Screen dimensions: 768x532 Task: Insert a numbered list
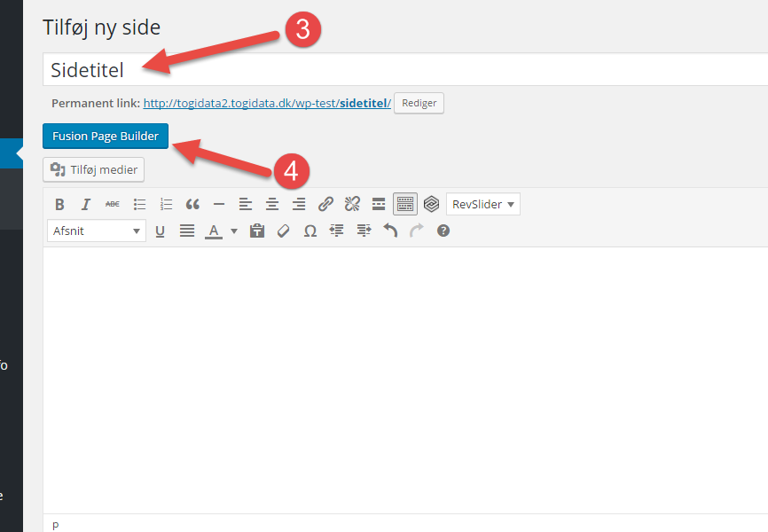166,204
